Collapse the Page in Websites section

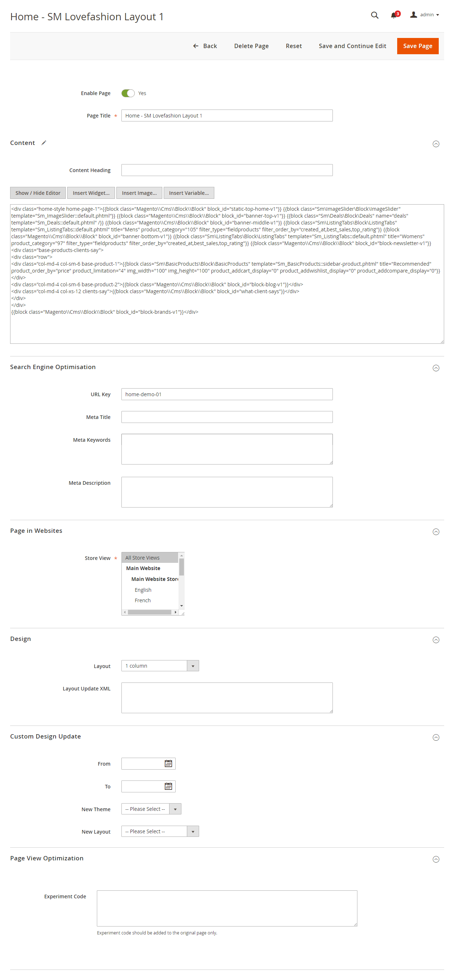coord(436,532)
